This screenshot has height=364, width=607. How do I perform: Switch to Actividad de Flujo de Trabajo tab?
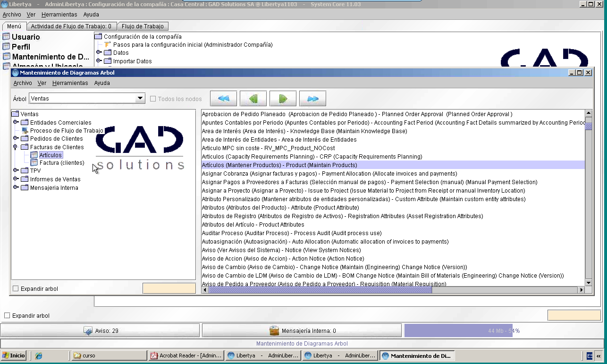(71, 26)
